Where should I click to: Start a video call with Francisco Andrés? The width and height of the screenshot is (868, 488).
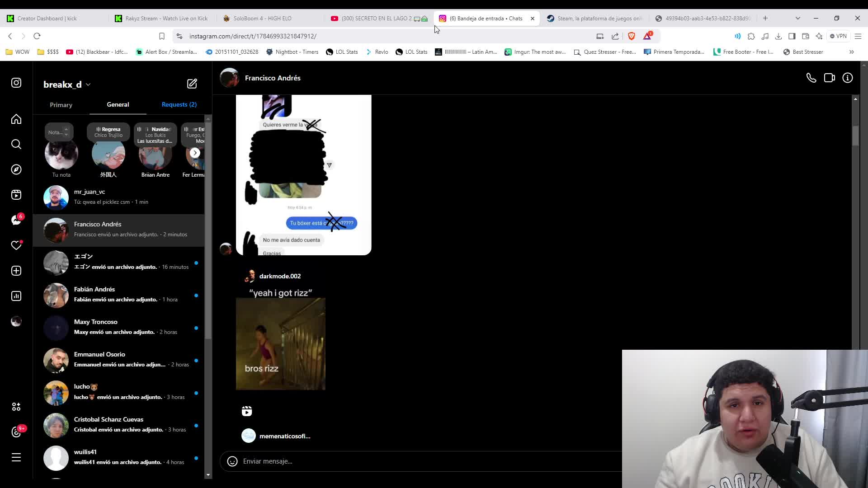pyautogui.click(x=830, y=78)
